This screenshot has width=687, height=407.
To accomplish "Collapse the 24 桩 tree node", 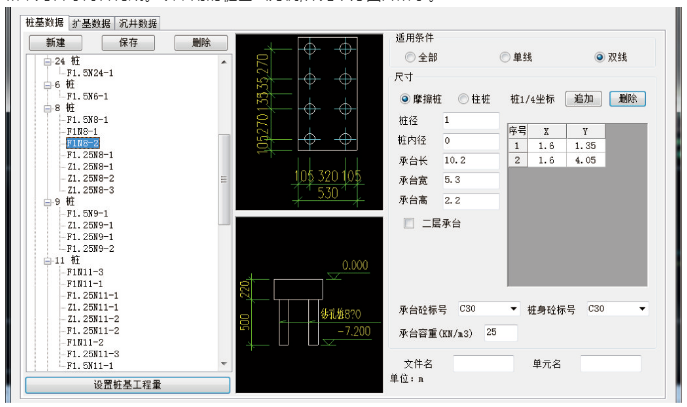I will (47, 62).
